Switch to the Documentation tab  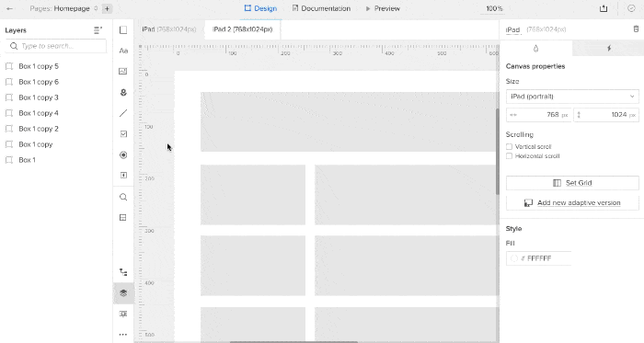321,8
